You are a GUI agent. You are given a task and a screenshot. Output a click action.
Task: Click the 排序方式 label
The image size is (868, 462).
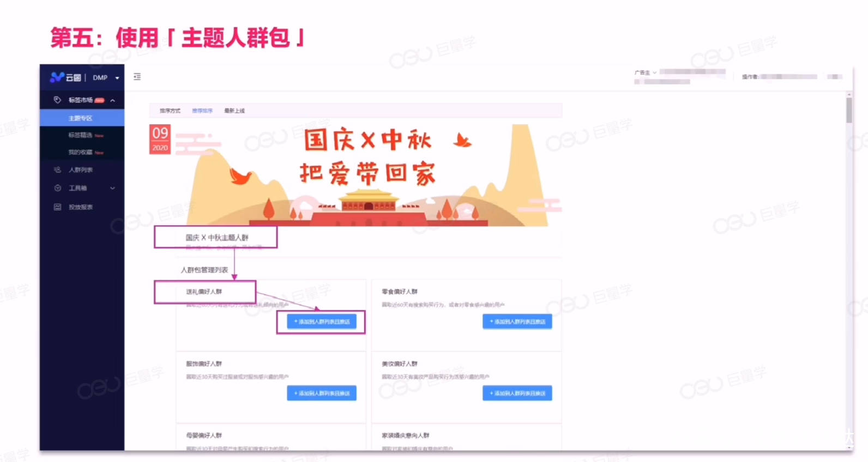pyautogui.click(x=170, y=111)
